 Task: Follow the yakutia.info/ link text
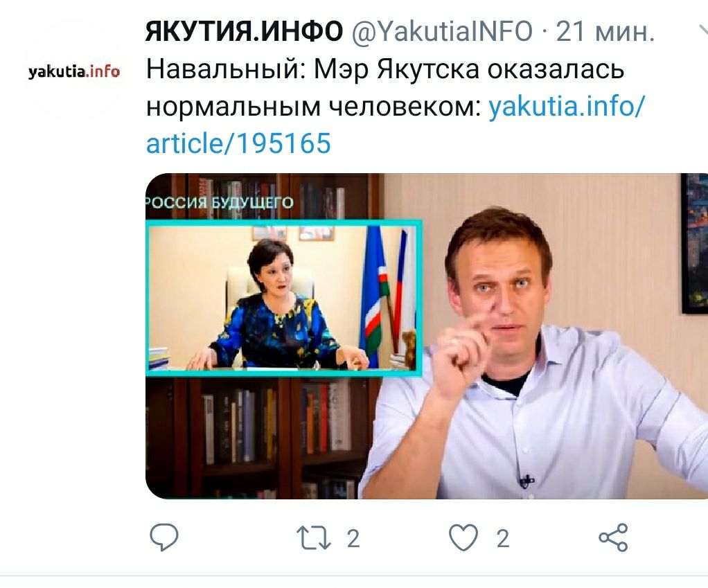coord(567,107)
